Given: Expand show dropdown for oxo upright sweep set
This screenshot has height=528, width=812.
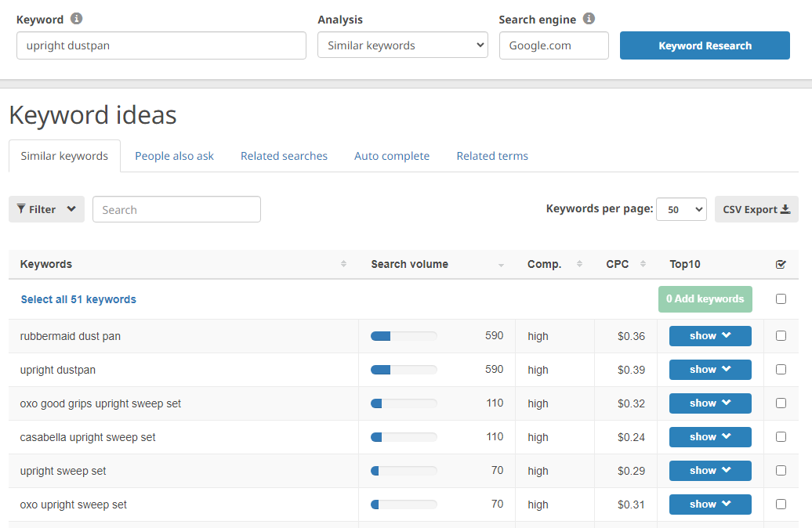Looking at the screenshot, I should coord(709,504).
